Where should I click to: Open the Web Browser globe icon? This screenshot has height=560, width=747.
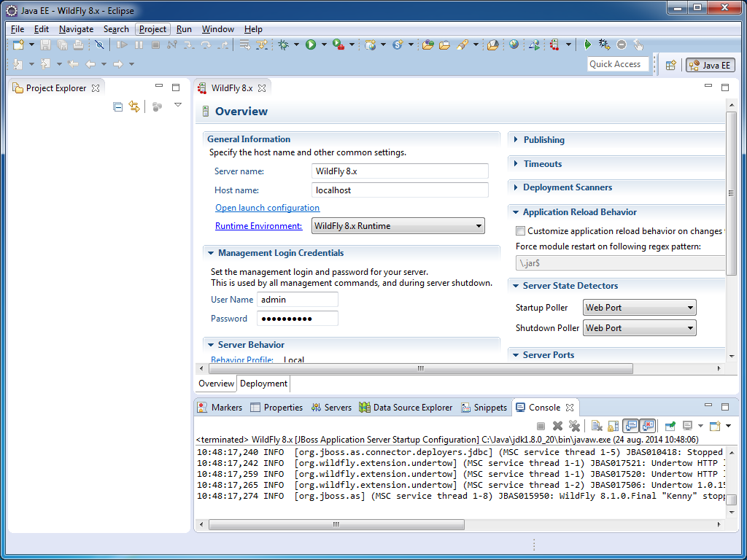click(514, 44)
